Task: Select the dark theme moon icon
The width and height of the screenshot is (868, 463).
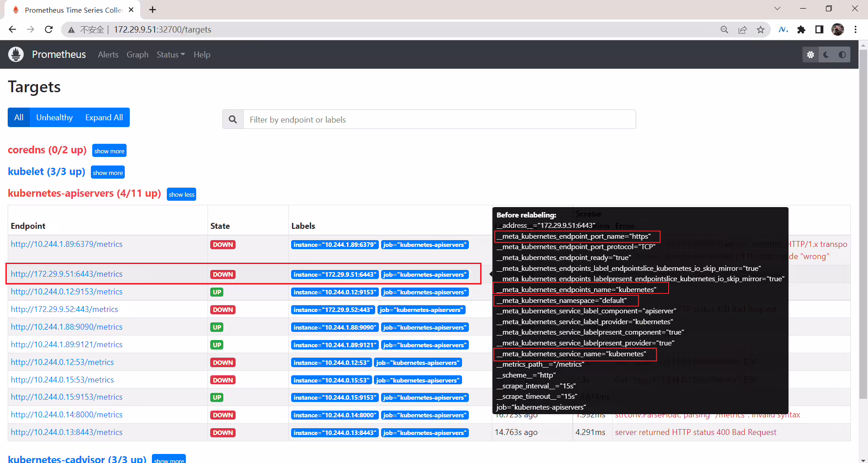Action: point(826,55)
